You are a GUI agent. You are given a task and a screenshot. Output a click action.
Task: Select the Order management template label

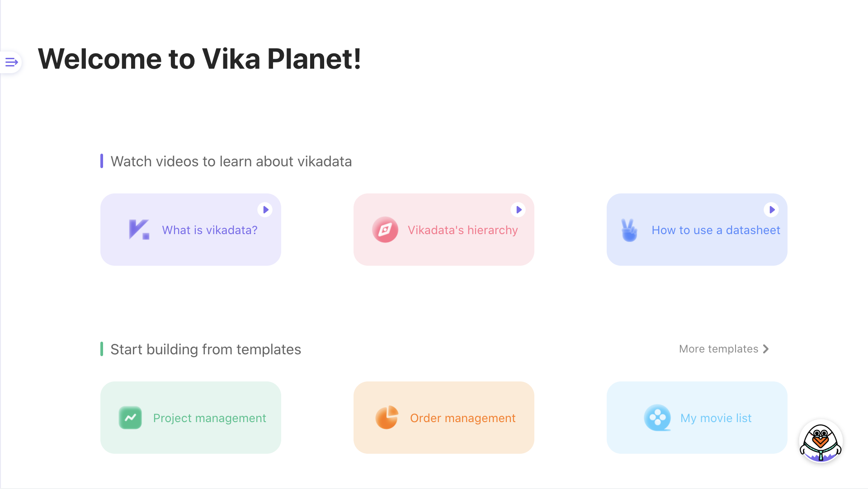tap(462, 418)
